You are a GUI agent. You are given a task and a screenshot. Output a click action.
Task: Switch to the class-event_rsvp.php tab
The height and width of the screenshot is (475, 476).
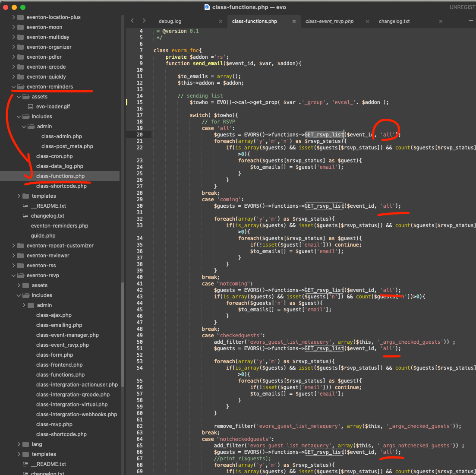point(329,21)
